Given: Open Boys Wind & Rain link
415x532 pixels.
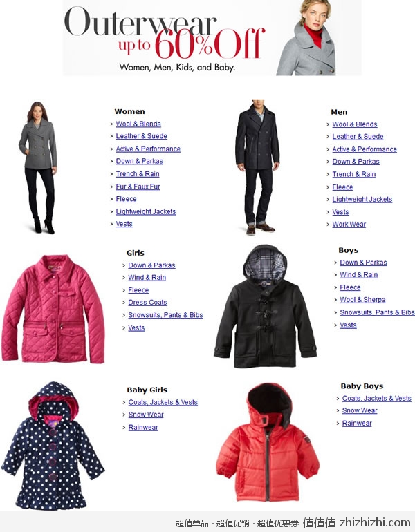Looking at the screenshot, I should [x=358, y=275].
